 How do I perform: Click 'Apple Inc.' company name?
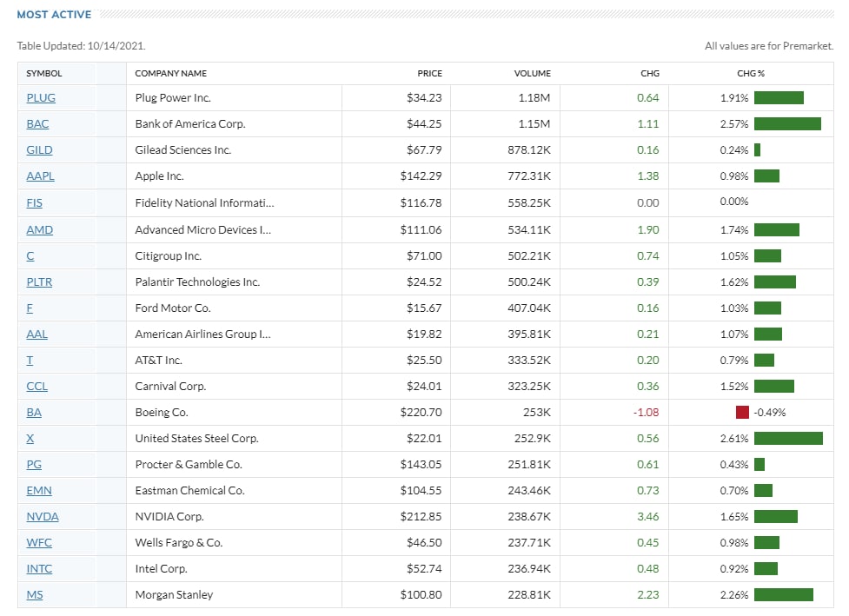(x=159, y=176)
